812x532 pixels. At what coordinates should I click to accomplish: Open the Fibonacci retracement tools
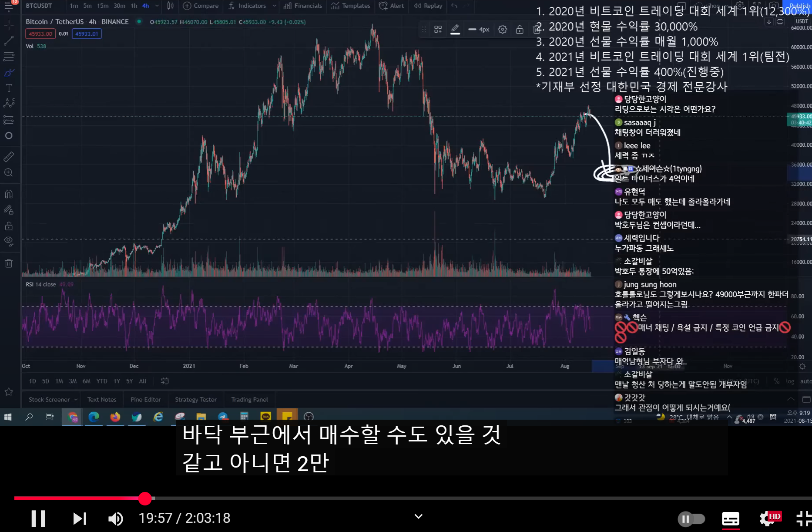point(9,57)
